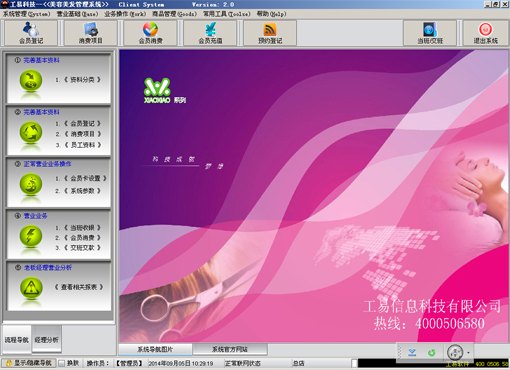
Task: Click the green lightning icon in 营业业务
Action: [31, 236]
